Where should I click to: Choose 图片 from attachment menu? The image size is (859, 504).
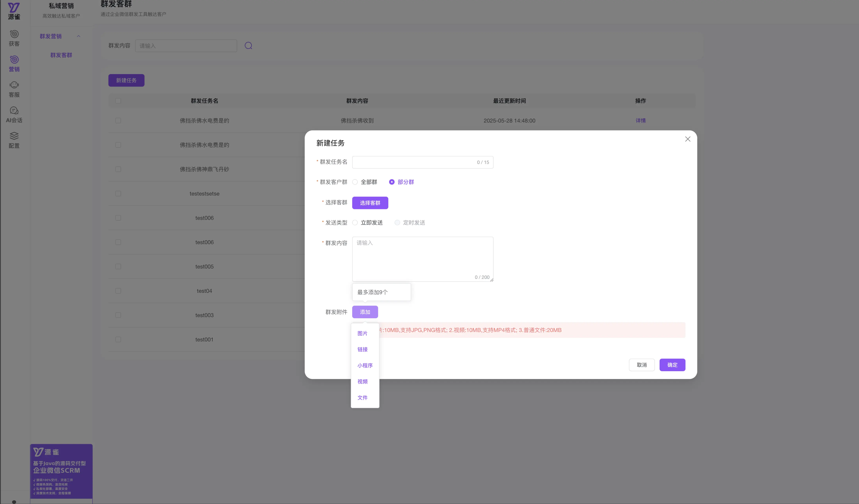coord(362,333)
